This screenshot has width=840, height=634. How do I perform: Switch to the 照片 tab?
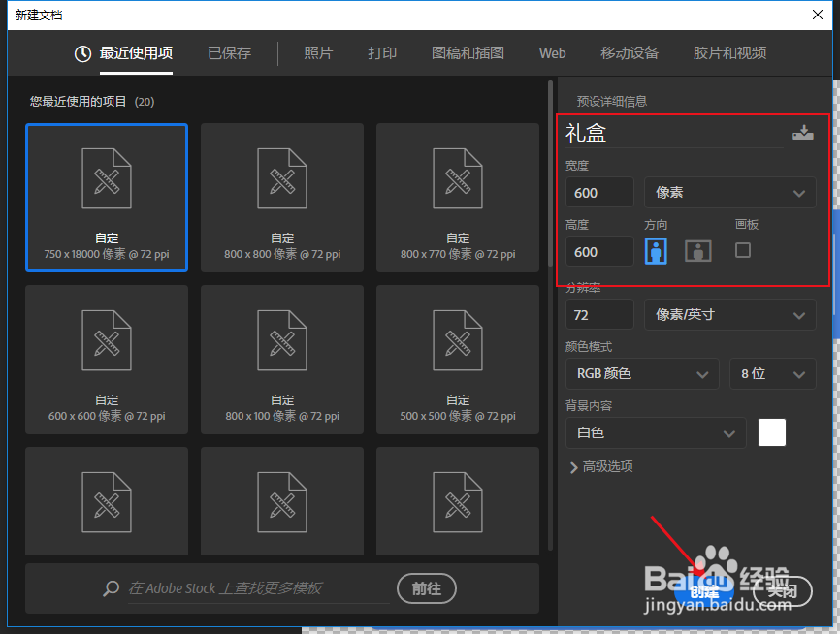318,53
